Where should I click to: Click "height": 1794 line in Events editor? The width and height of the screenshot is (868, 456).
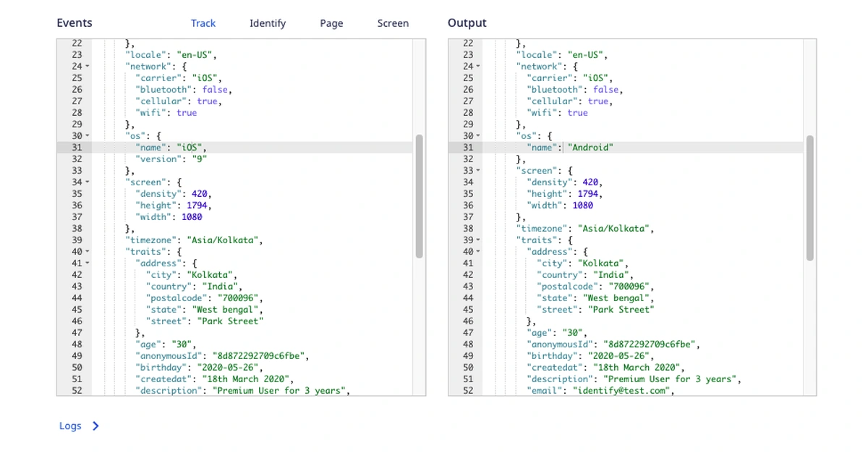(x=173, y=206)
